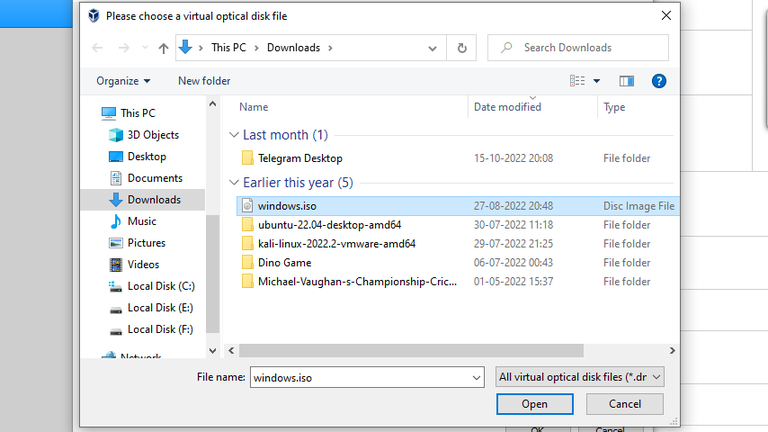Sort by the Date modified column header
This screenshot has width=768, height=432.
click(x=507, y=107)
